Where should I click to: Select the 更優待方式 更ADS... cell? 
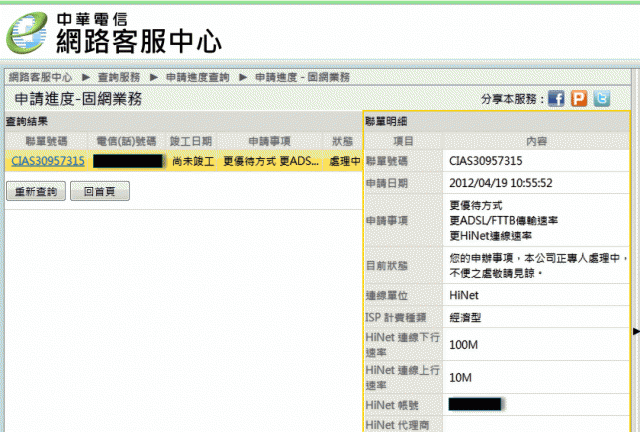tap(270, 161)
